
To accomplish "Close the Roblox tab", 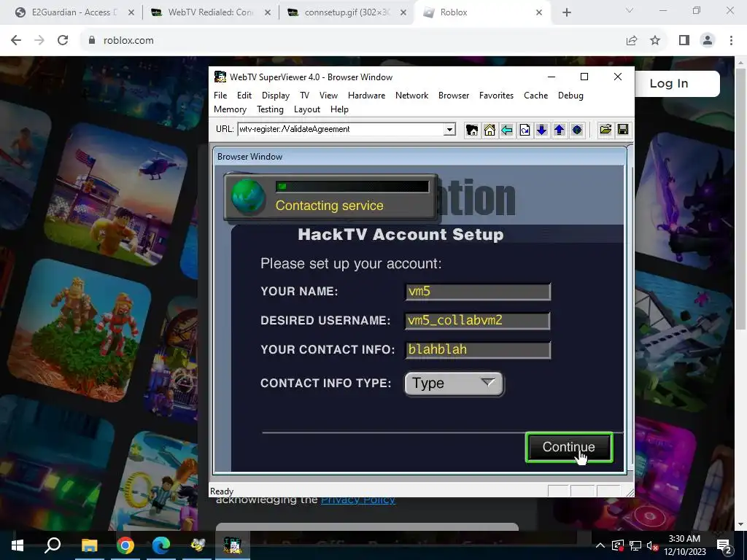I will 539,12.
